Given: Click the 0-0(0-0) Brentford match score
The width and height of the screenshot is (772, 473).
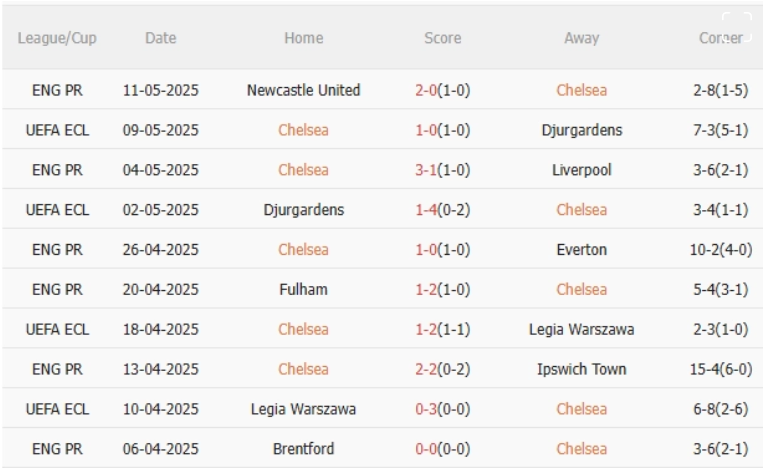Looking at the screenshot, I should tap(443, 449).
